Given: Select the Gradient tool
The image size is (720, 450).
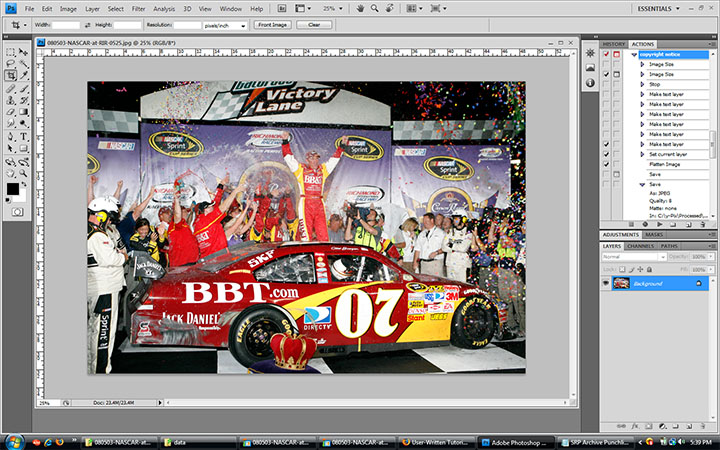Looking at the screenshot, I should tap(23, 112).
